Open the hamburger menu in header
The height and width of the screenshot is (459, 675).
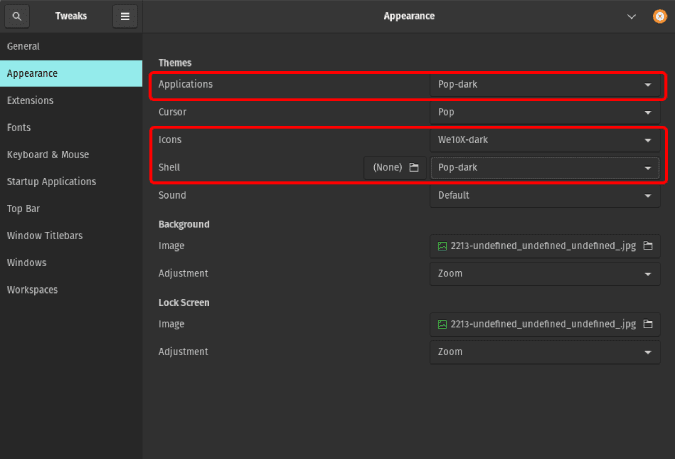125,16
